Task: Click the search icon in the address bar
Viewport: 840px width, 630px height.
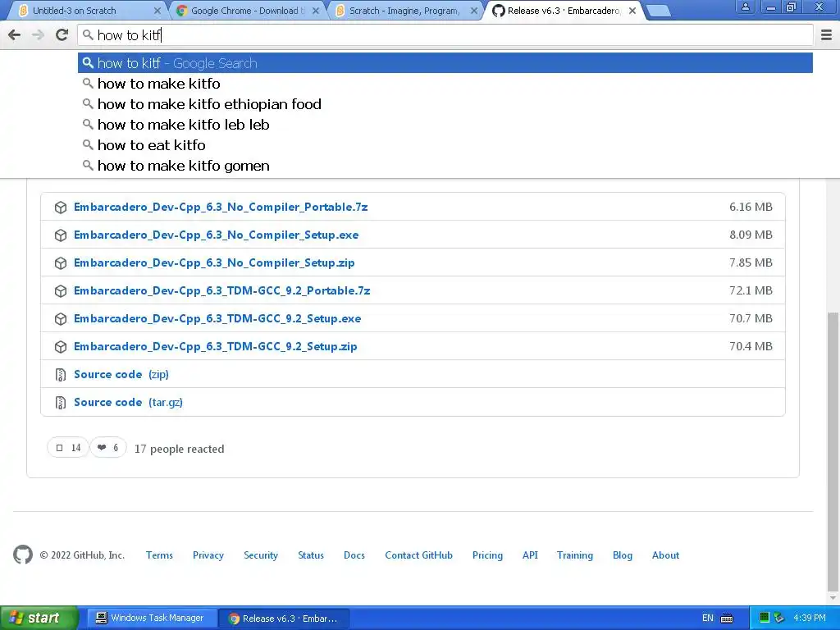Action: click(88, 35)
